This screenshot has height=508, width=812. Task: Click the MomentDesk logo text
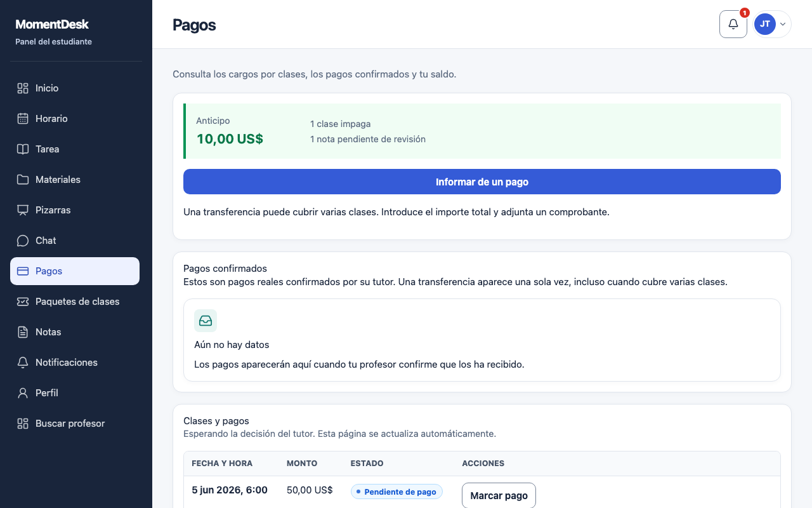(52, 24)
